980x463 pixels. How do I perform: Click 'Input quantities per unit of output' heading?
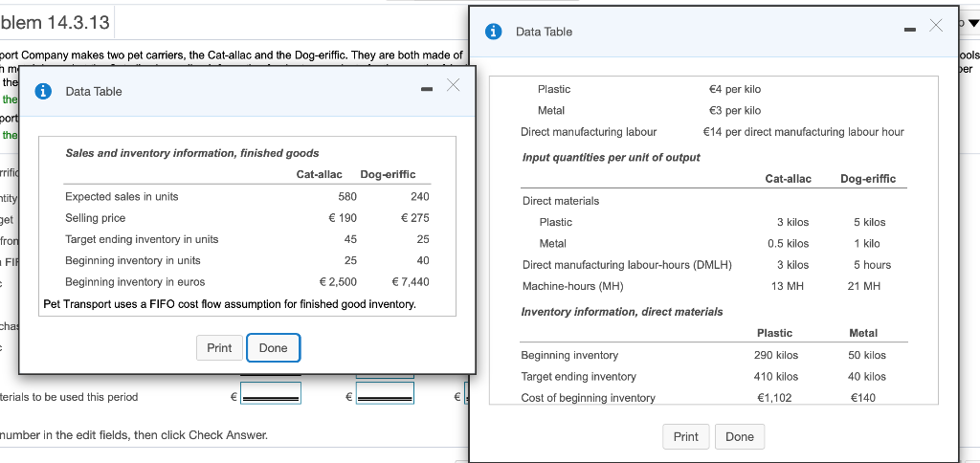click(611, 158)
